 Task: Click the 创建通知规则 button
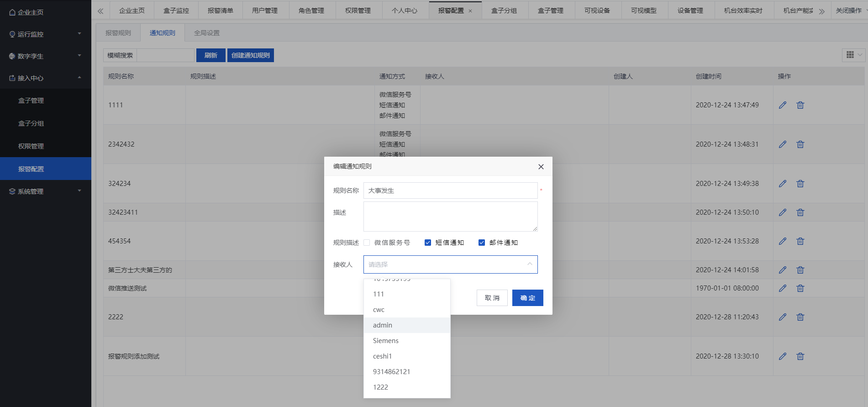coord(251,55)
